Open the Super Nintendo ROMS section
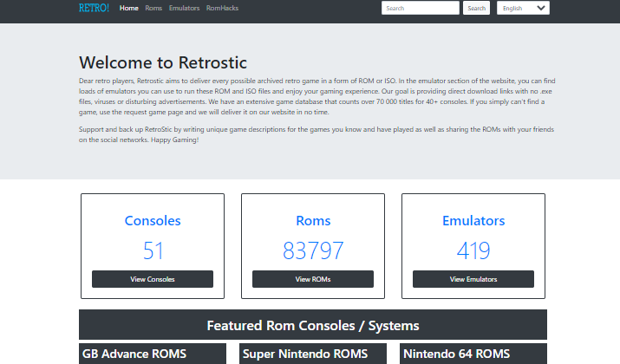The image size is (620, 364). pyautogui.click(x=313, y=354)
